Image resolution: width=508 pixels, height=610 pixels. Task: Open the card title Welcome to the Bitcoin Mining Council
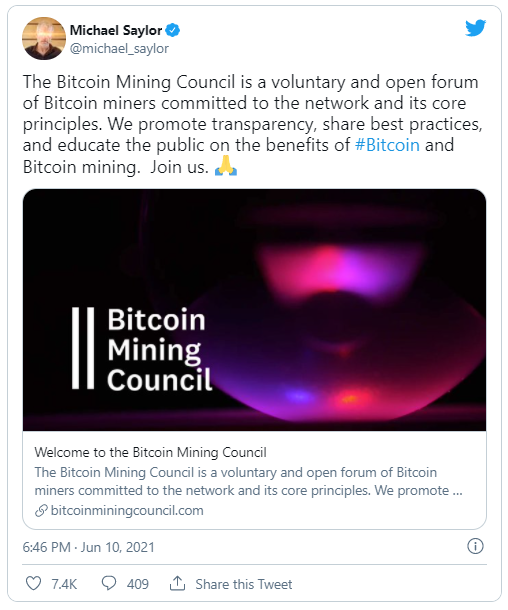(x=151, y=452)
